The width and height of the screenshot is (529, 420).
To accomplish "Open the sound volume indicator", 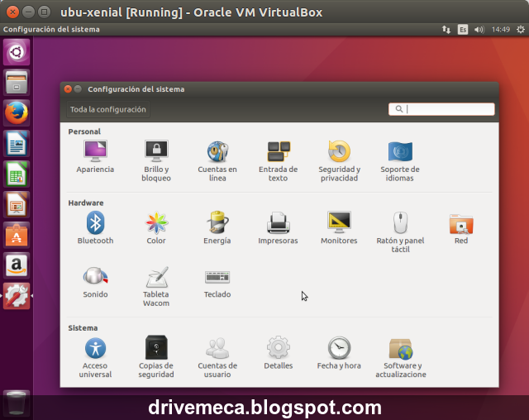I will pyautogui.click(x=479, y=29).
